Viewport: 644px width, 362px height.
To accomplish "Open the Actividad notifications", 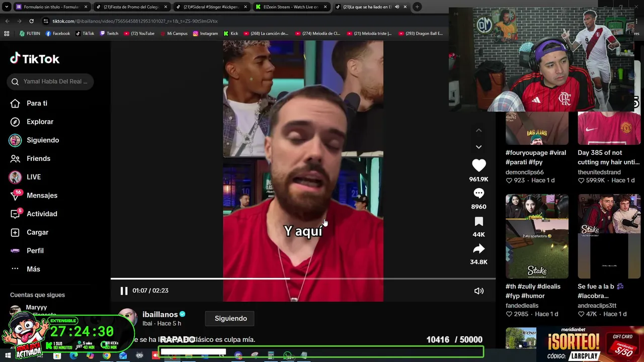I will pos(42,214).
